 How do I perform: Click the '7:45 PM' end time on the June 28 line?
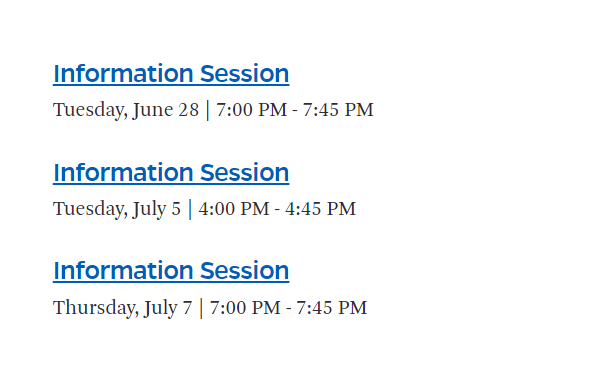coord(338,110)
